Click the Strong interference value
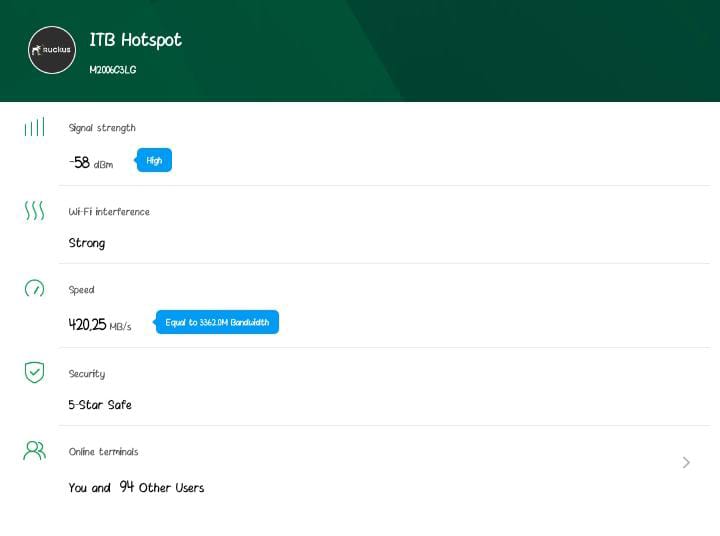This screenshot has width=720, height=536. tap(87, 243)
